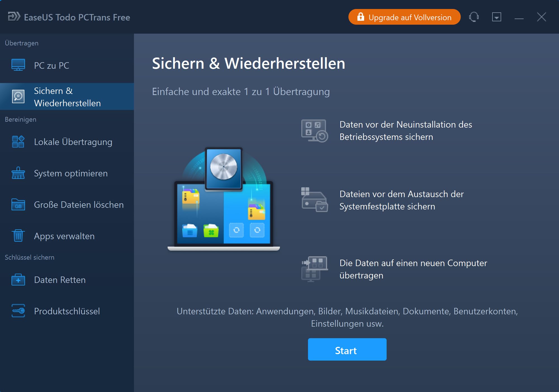Click subtitle Einfache und exakte 1 zu 1 Übertragung
The image size is (559, 392).
[x=241, y=92]
